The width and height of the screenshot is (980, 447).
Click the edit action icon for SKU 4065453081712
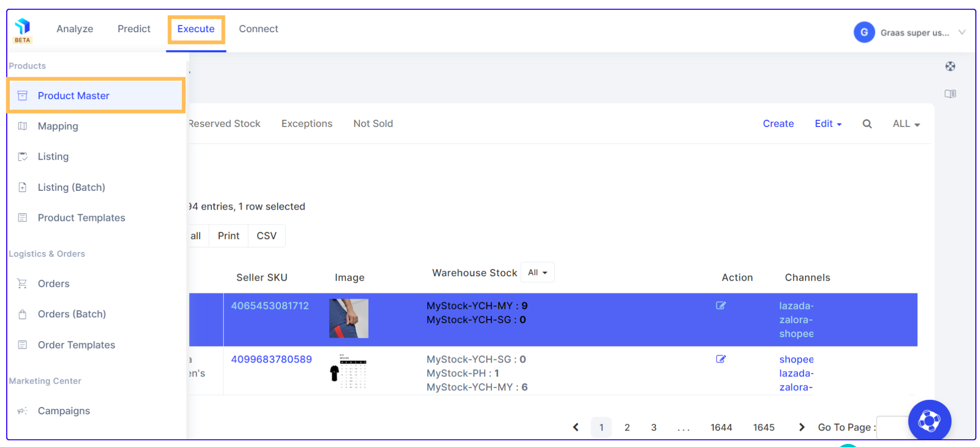pyautogui.click(x=720, y=305)
